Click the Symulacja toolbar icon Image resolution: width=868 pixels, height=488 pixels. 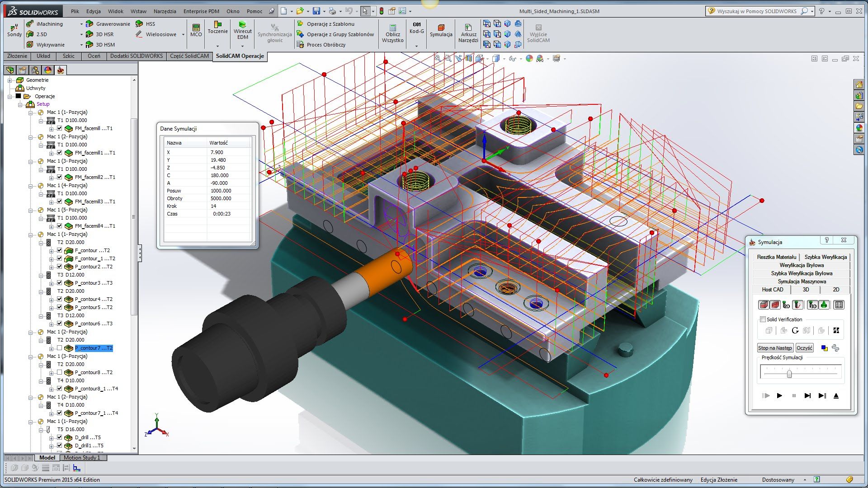441,28
